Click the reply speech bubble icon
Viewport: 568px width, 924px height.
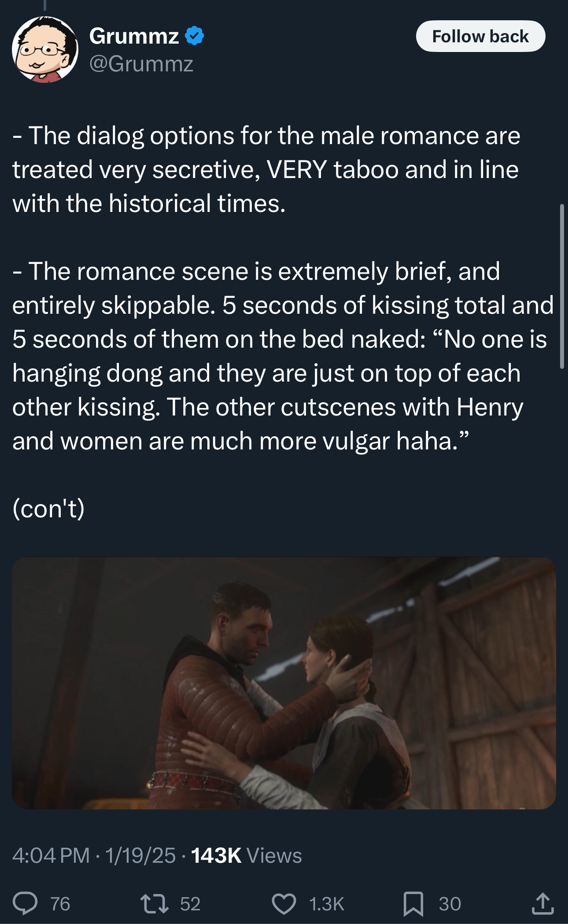[x=25, y=903]
